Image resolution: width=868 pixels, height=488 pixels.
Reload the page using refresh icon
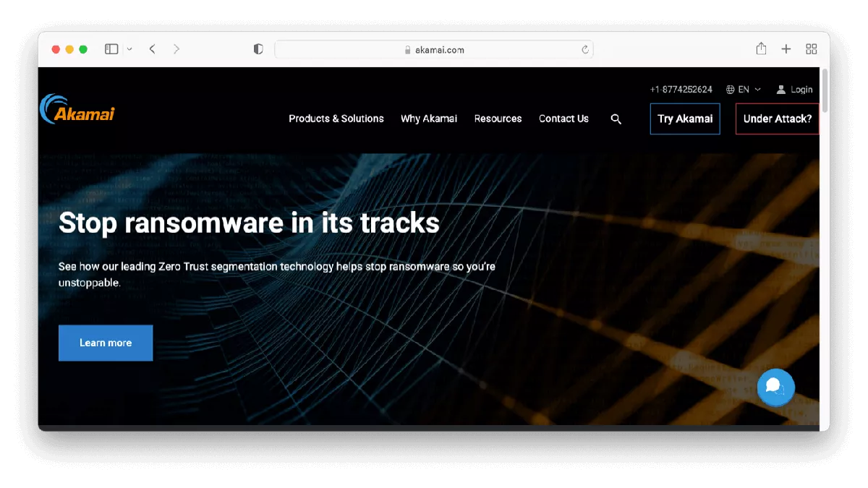click(585, 50)
